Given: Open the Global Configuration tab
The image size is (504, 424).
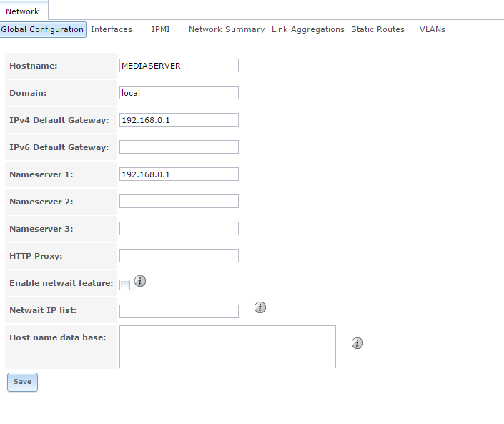Looking at the screenshot, I should tap(43, 29).
